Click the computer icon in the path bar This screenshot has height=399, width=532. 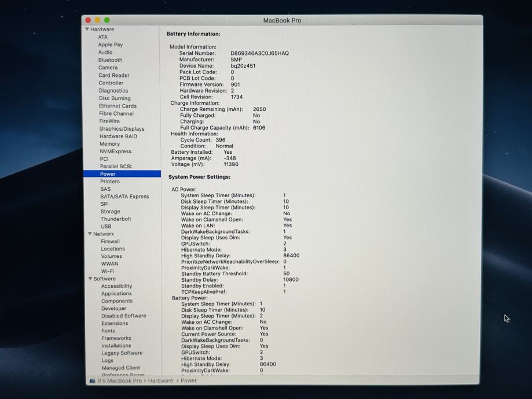(92, 380)
